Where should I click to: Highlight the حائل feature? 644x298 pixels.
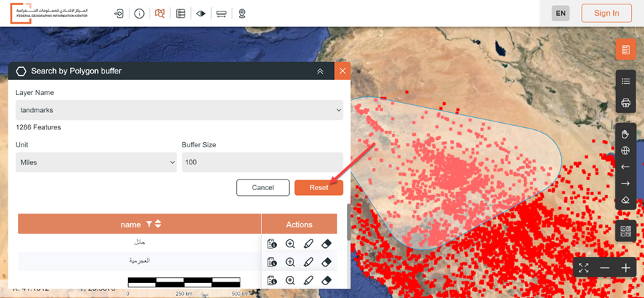[x=308, y=244]
